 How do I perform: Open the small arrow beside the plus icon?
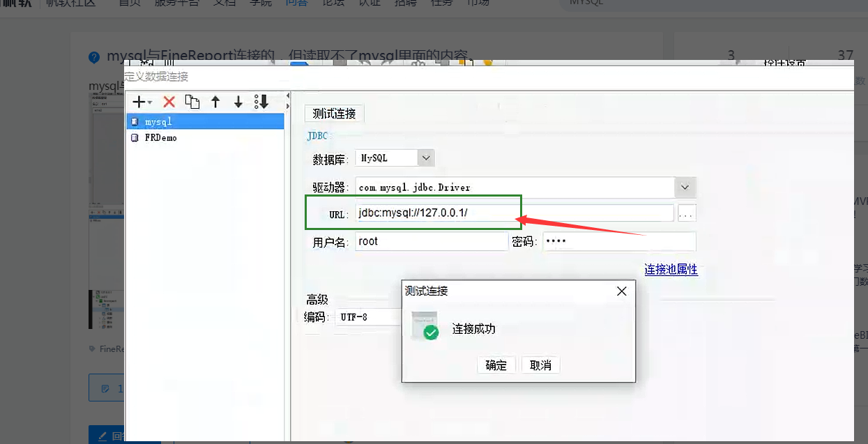[150, 103]
